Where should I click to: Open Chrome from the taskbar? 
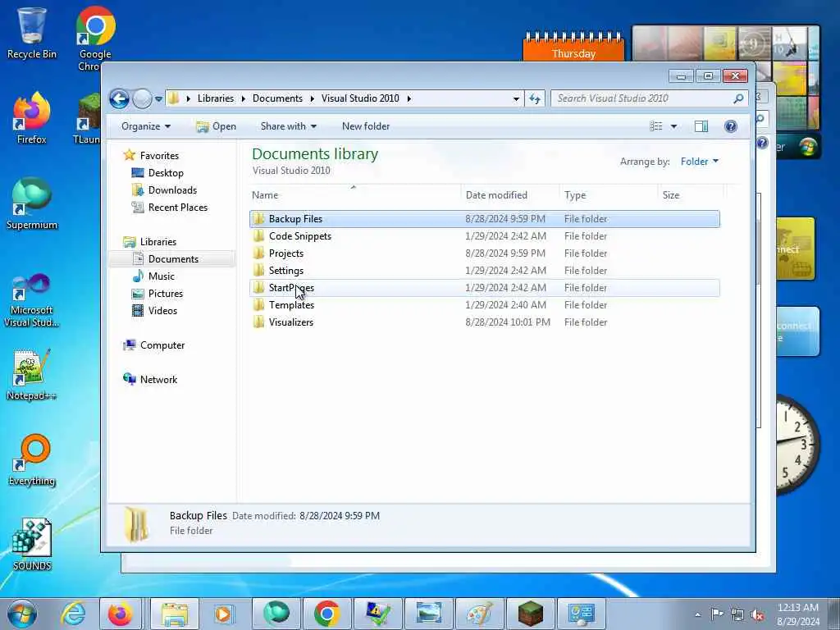click(326, 614)
